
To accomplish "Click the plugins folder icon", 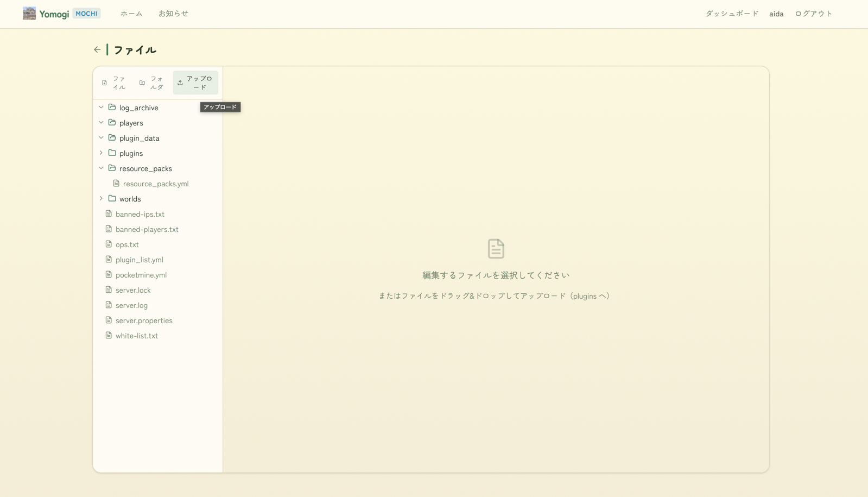I will click(112, 153).
